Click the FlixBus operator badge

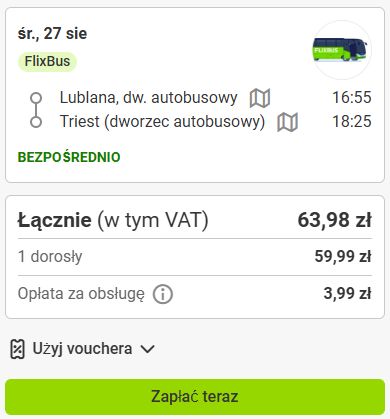[47, 61]
